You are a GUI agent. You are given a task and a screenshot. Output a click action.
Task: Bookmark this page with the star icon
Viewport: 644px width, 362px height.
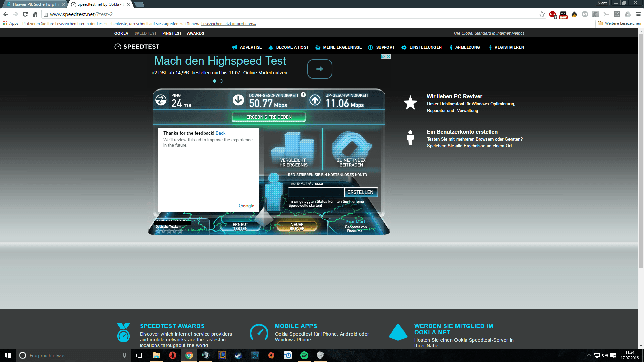542,14
